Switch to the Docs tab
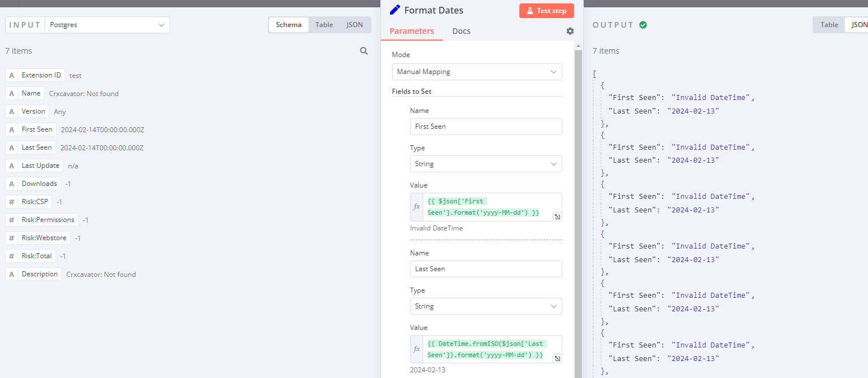The height and width of the screenshot is (378, 868). 461,31
